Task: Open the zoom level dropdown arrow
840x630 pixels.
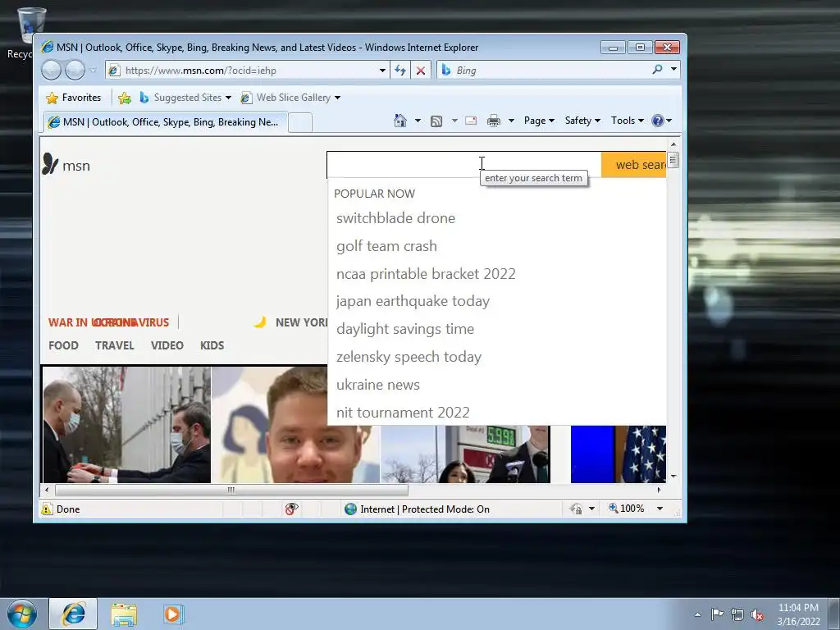Action: pyautogui.click(x=660, y=509)
